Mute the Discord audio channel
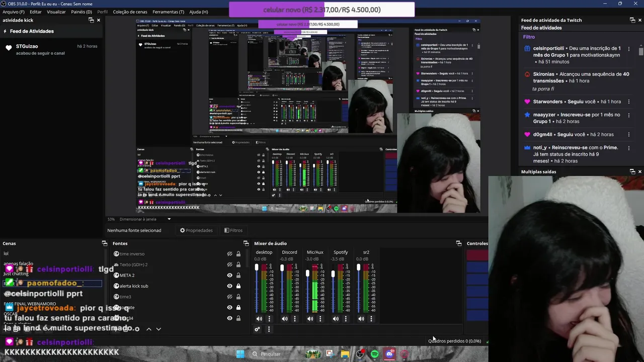The image size is (644, 362). click(284, 319)
